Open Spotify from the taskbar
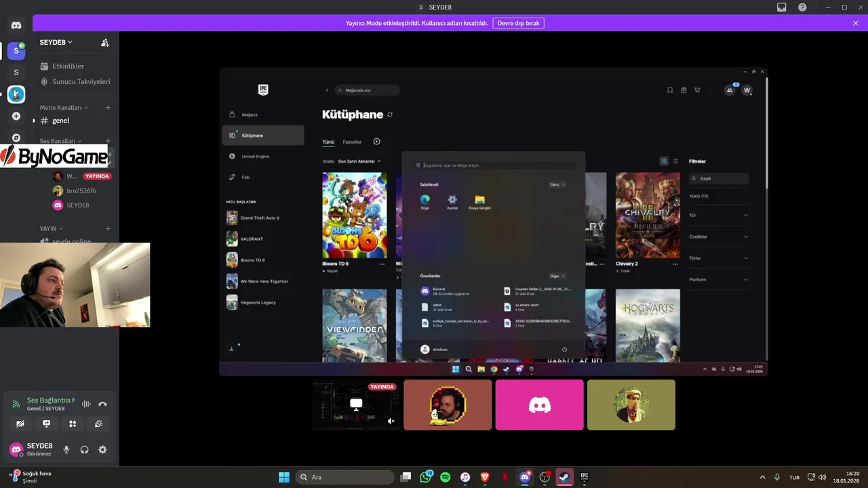868x488 pixels. tap(446, 477)
